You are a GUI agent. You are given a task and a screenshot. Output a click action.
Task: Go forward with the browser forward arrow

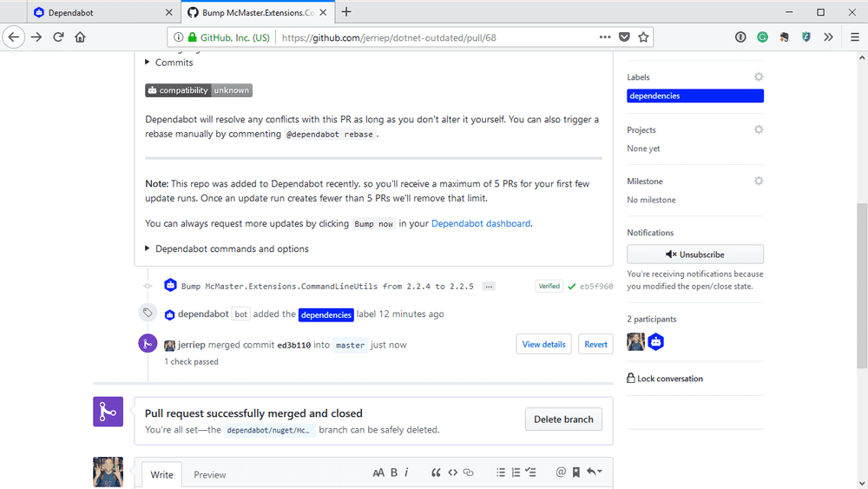(x=36, y=37)
